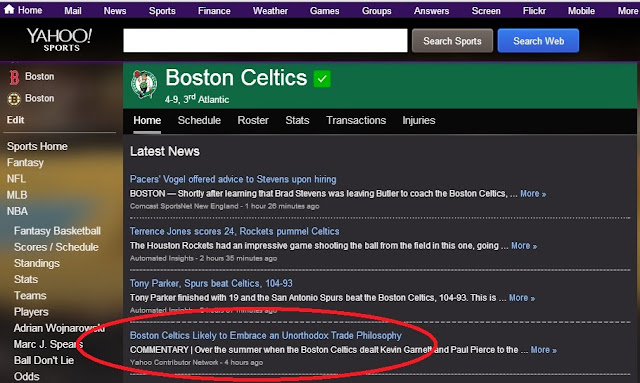Click More » on the Rockets story
The width and height of the screenshot is (640, 383).
click(x=524, y=245)
